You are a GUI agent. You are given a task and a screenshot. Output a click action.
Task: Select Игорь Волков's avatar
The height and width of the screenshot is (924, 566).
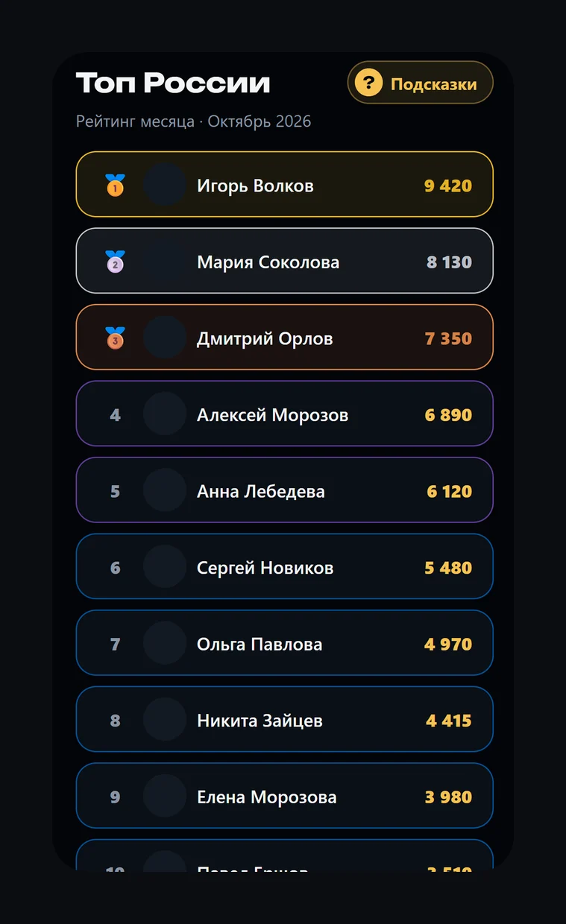pyautogui.click(x=164, y=185)
